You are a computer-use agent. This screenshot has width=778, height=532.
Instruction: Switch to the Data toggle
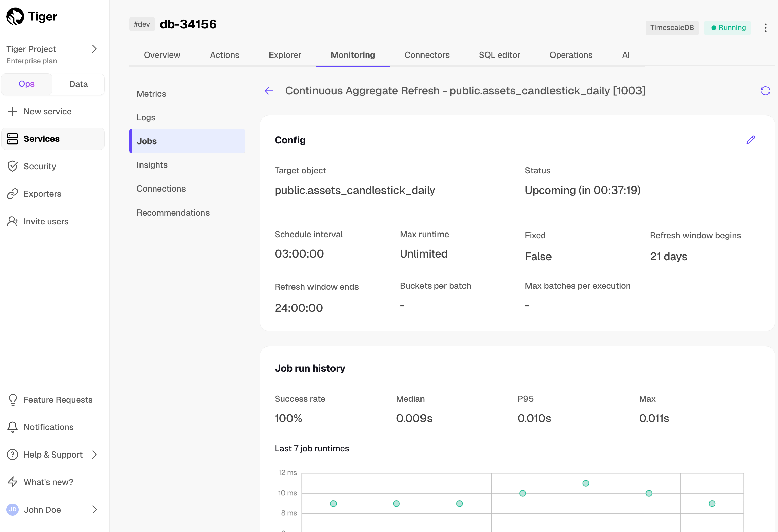tap(79, 84)
